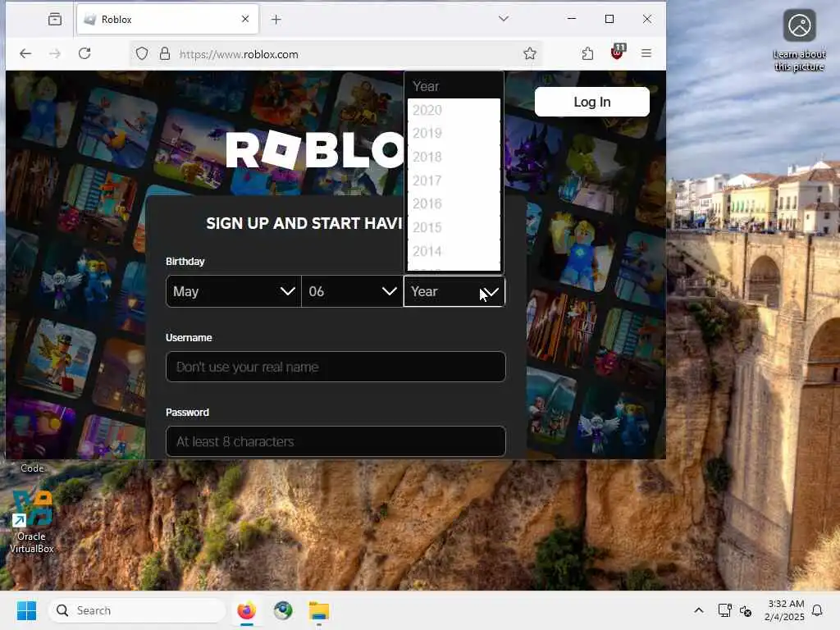
Task: Click the Firefox forward arrow
Action: (55, 53)
